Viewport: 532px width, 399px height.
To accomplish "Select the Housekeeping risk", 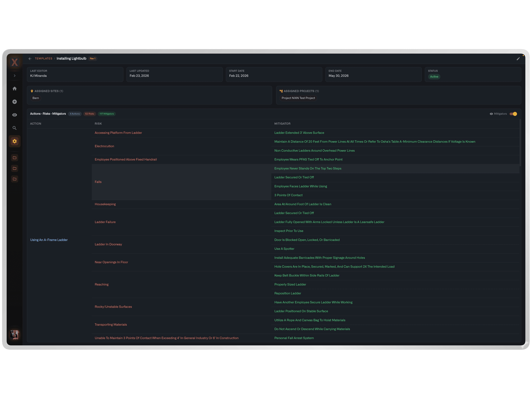I will (x=105, y=204).
